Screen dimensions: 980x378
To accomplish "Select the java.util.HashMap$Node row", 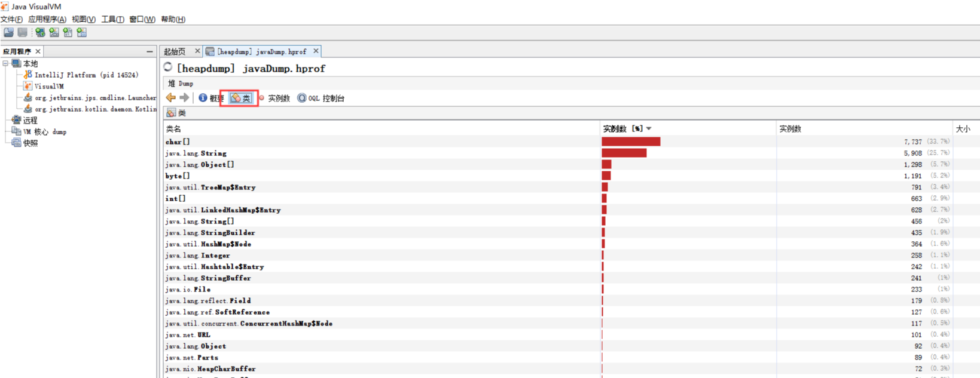I will point(572,244).
